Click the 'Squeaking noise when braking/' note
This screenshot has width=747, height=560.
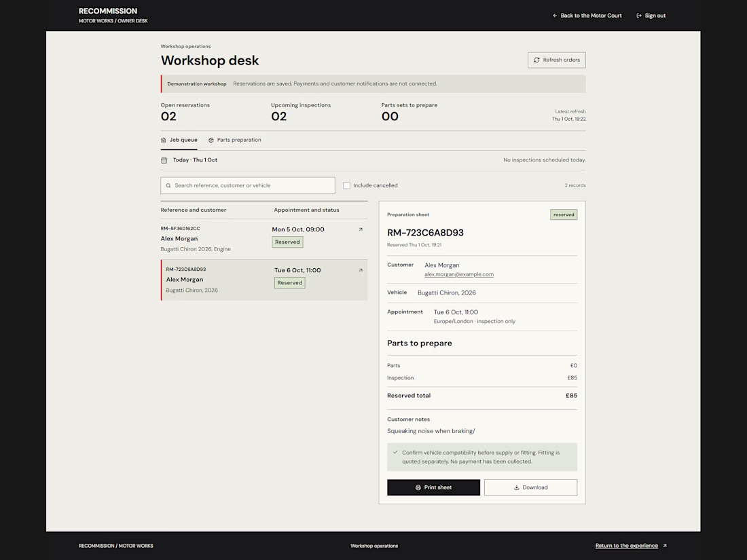pyautogui.click(x=431, y=431)
